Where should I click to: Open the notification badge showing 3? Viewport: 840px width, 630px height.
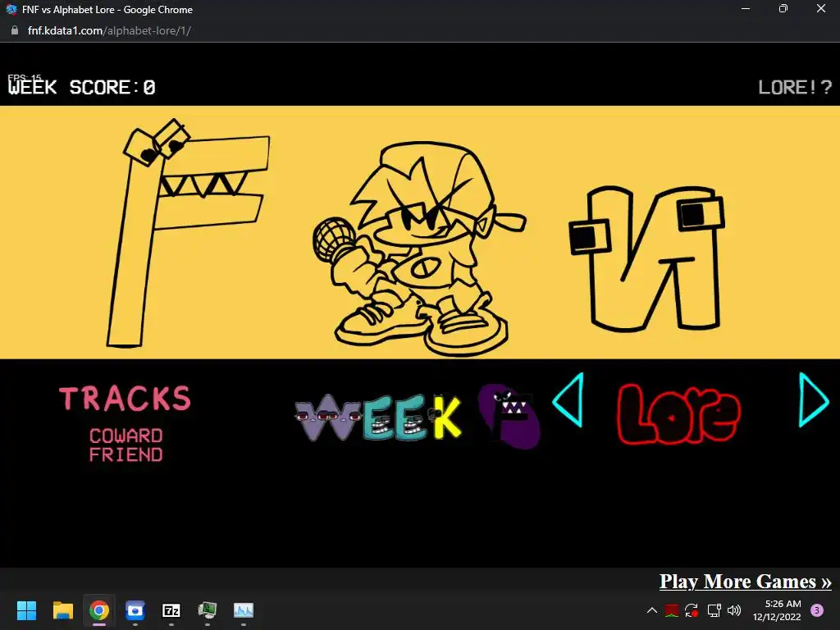point(817,610)
